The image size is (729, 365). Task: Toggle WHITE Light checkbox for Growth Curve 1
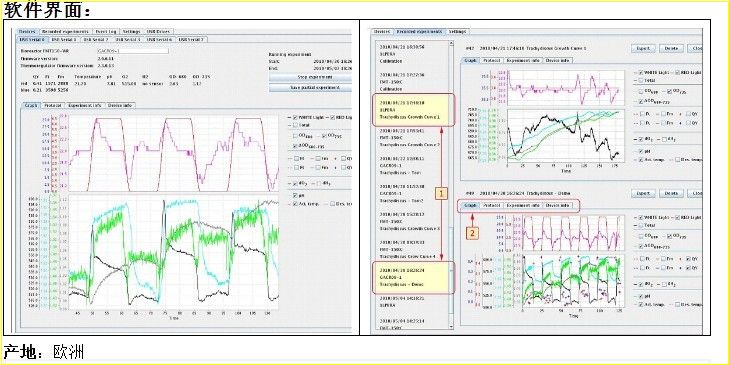point(642,73)
